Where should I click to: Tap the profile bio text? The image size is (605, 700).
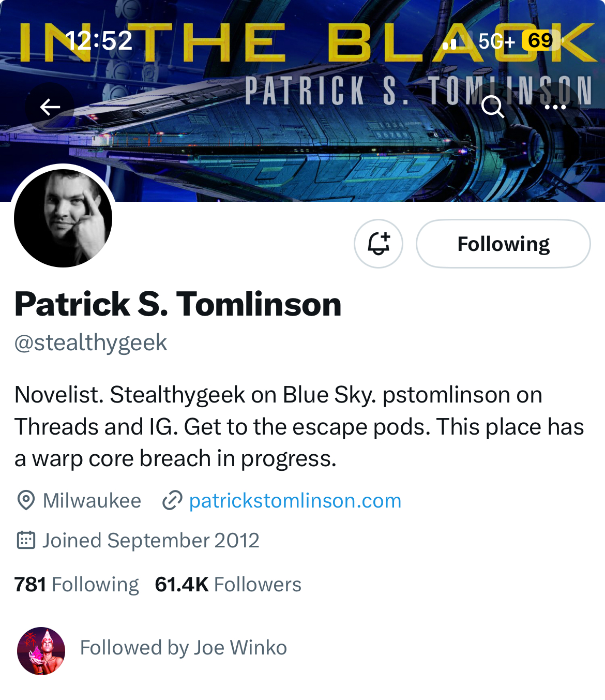point(299,426)
